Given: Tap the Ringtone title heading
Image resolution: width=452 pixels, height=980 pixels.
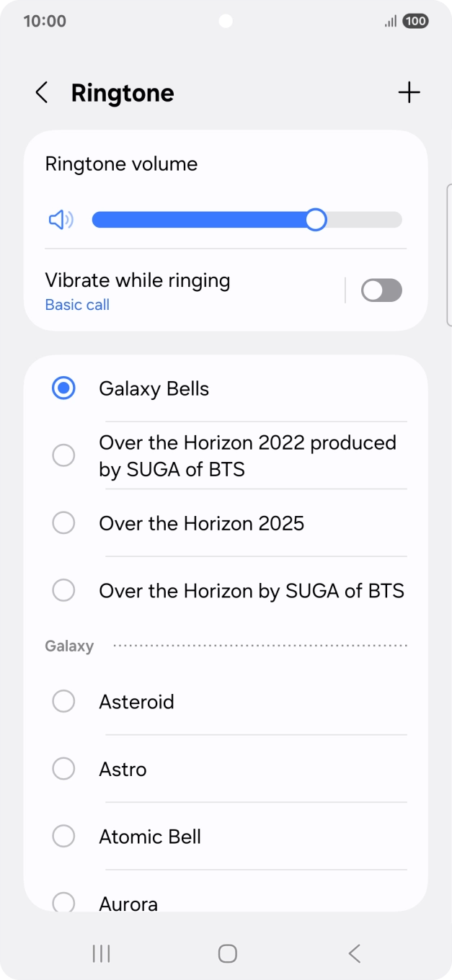Looking at the screenshot, I should tap(122, 92).
